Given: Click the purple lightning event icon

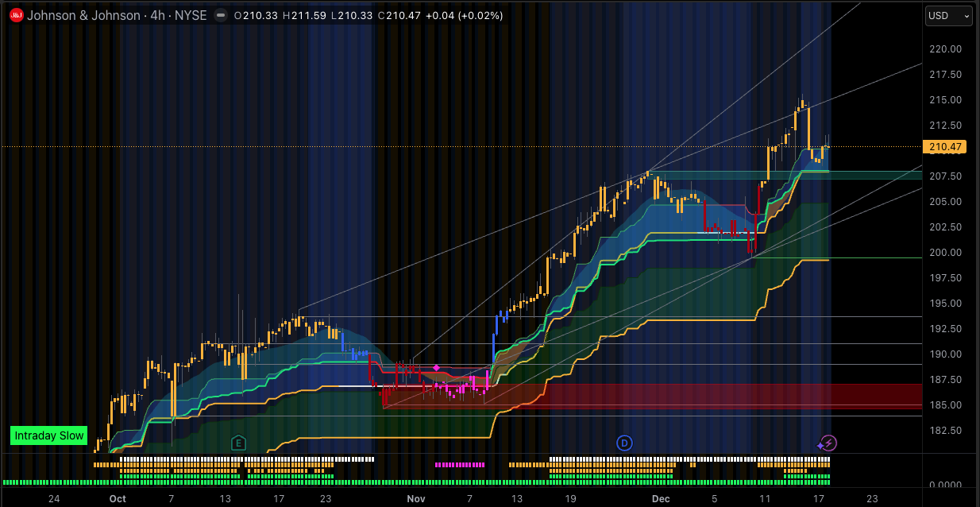Looking at the screenshot, I should click(828, 443).
